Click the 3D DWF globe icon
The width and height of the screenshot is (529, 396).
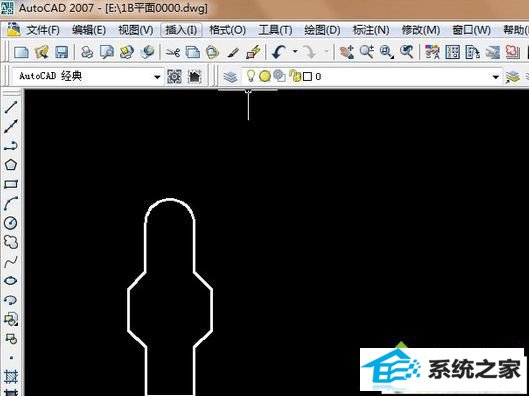point(147,52)
